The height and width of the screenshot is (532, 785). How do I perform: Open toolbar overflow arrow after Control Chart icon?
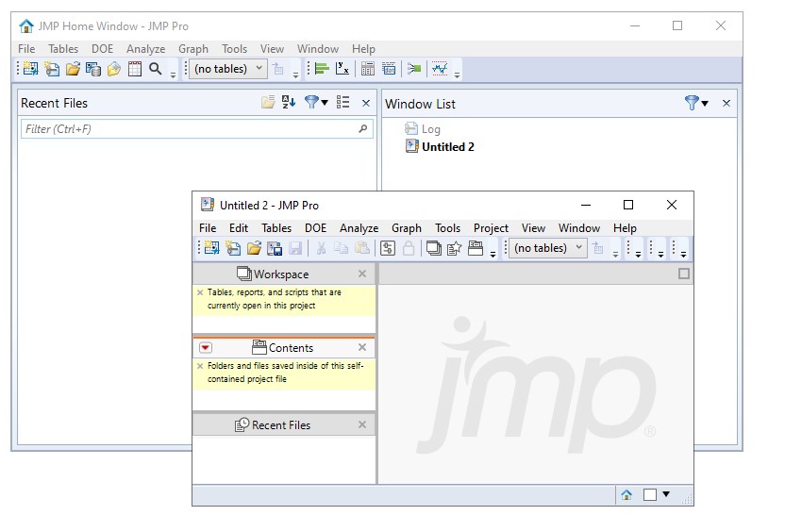click(x=457, y=75)
